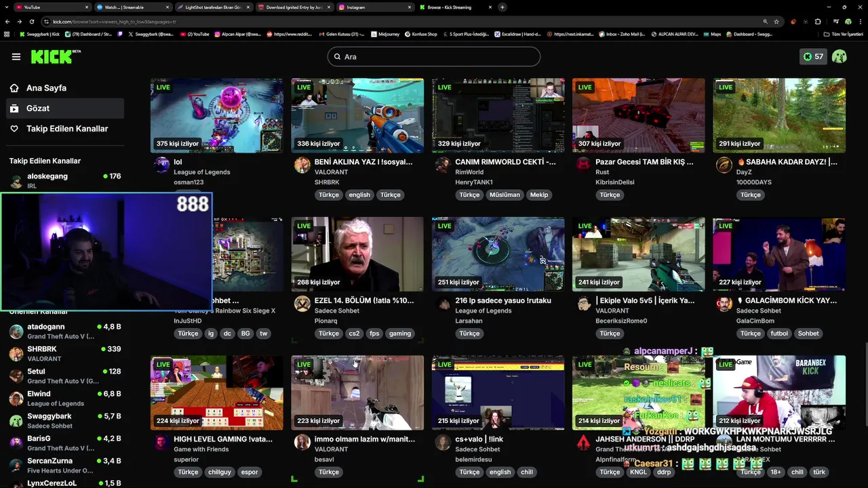Click 5etul avatar in sidebar
Screen dimensions: 868x488
16,376
